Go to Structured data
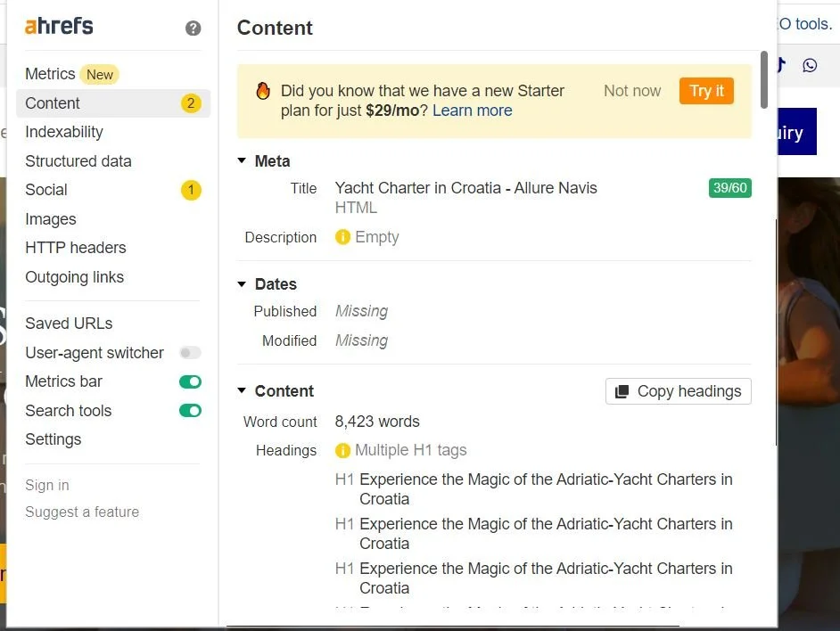This screenshot has width=840, height=631. 78,161
